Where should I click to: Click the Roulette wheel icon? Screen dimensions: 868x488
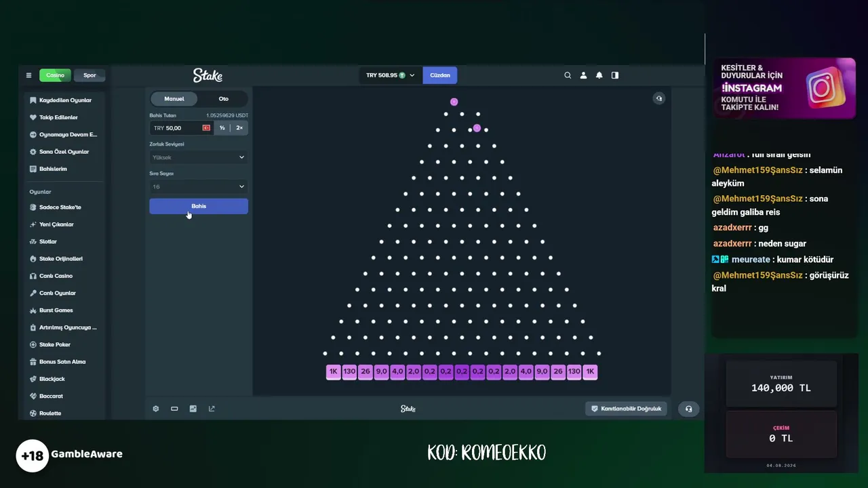click(x=33, y=413)
